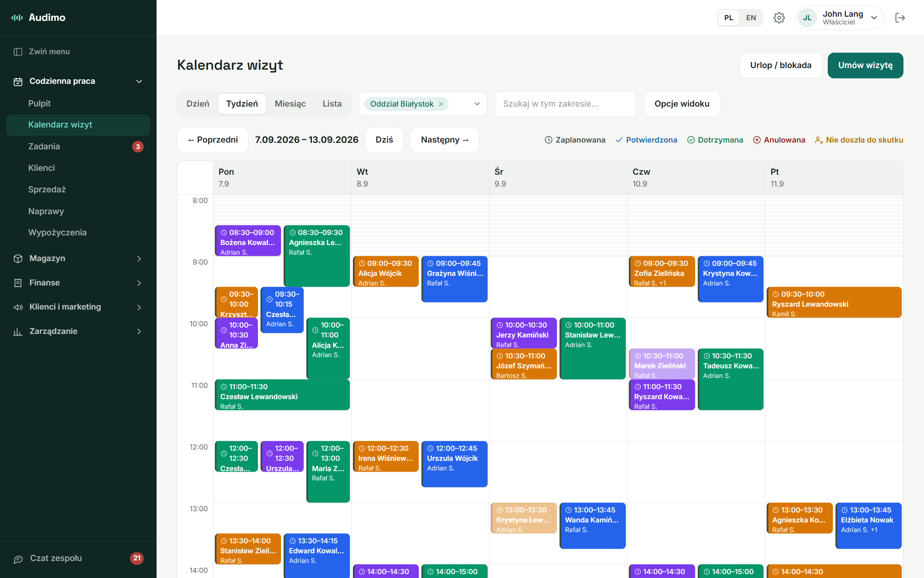This screenshot has width=924, height=578.
Task: Collapse the Codzienna praca section
Action: point(139,82)
